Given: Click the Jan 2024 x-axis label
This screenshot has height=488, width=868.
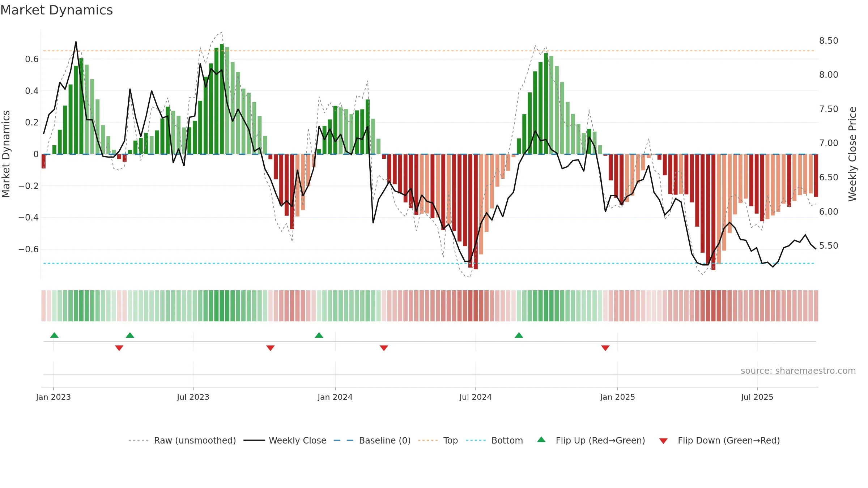Looking at the screenshot, I should [335, 397].
